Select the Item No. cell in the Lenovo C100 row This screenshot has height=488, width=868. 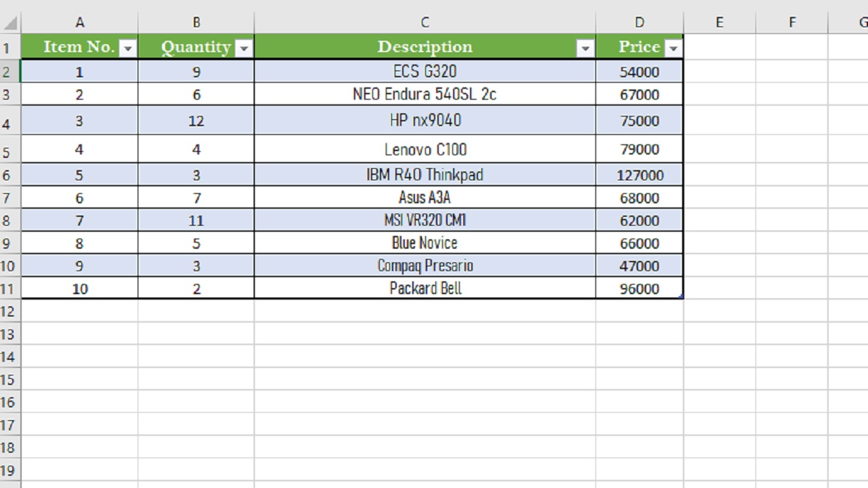(x=79, y=149)
